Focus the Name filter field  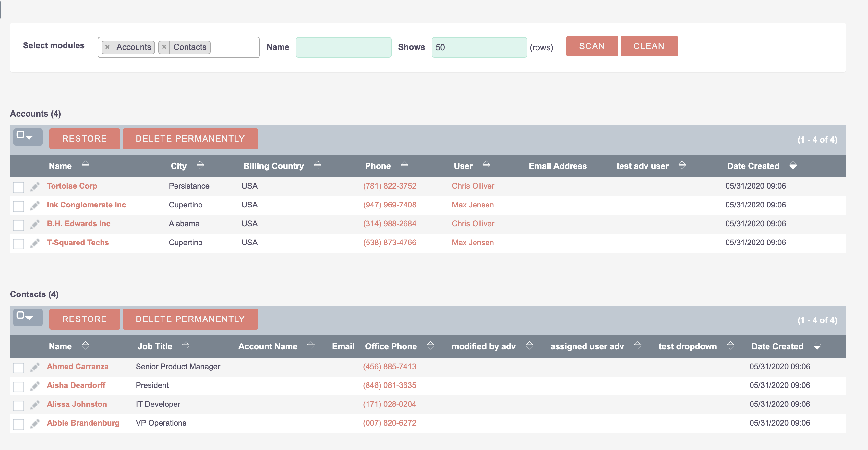[344, 47]
